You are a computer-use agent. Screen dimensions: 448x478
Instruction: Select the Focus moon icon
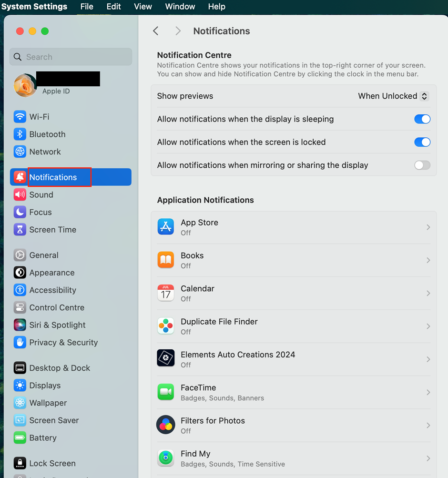[20, 212]
